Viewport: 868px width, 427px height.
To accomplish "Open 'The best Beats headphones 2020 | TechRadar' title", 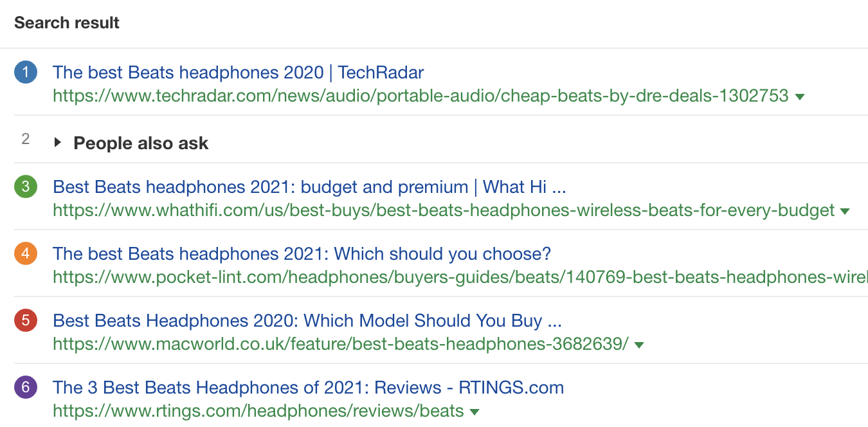I will [x=238, y=73].
